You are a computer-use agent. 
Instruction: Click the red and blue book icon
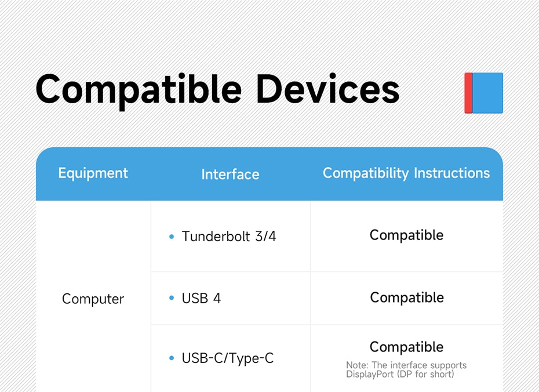tap(484, 93)
